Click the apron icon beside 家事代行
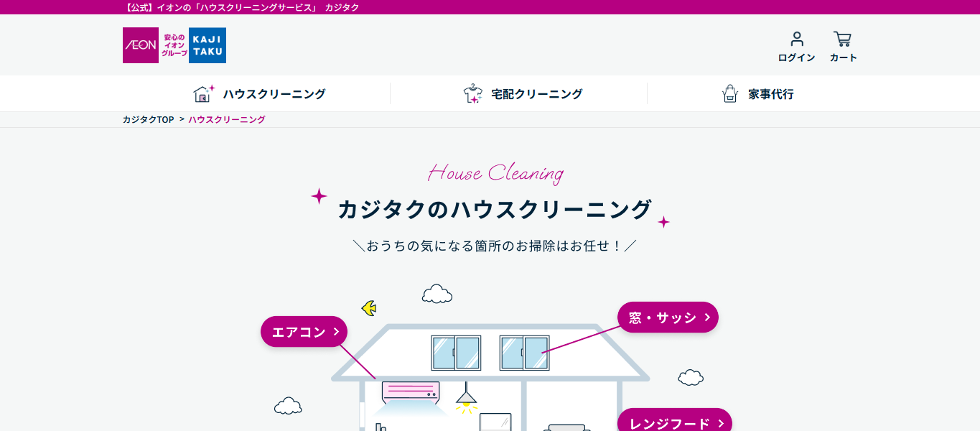The image size is (980, 431). [x=730, y=93]
